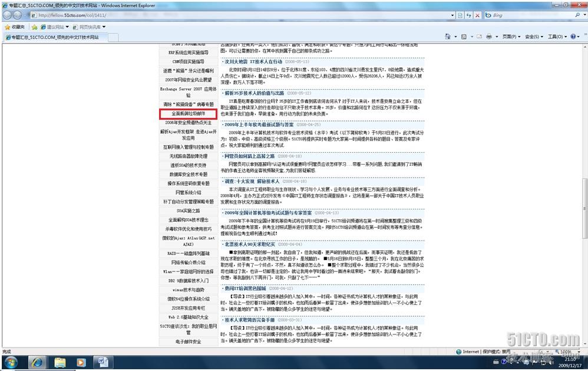This screenshot has width=588, height=371.
Task: Open article 2009年上半年软考最新试题与答案
Action: pyautogui.click(x=259, y=124)
